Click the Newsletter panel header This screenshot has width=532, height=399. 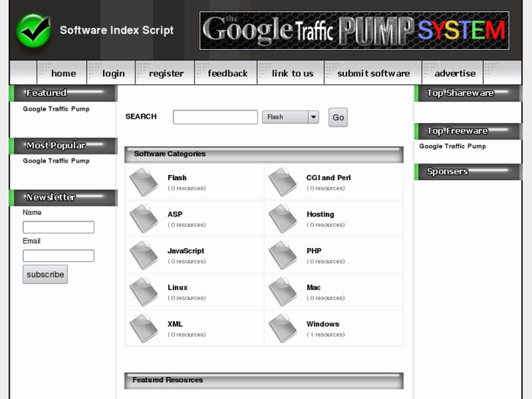63,198
